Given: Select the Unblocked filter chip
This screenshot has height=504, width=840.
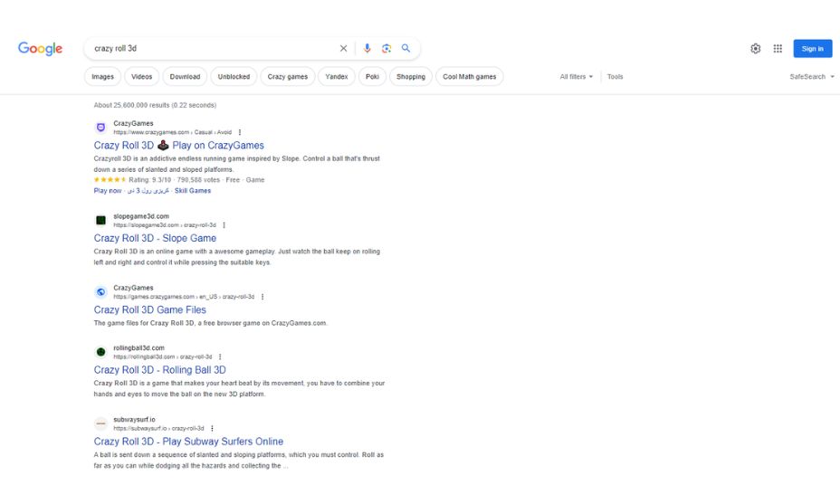Looking at the screenshot, I should [234, 77].
